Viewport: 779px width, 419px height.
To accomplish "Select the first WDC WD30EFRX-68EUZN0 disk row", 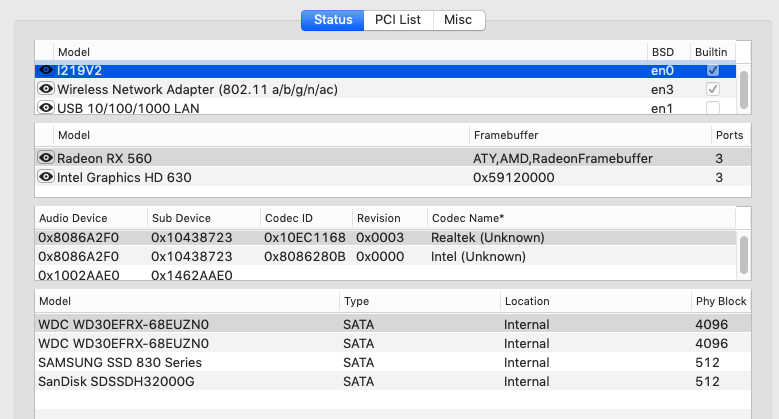I will (x=392, y=324).
